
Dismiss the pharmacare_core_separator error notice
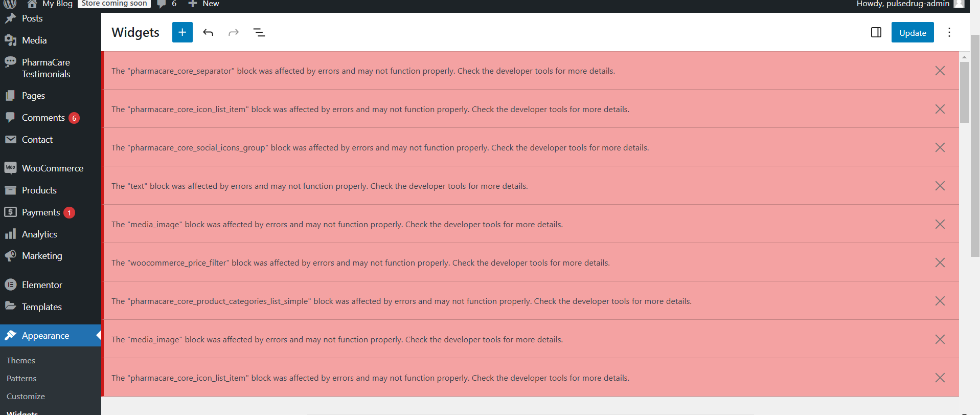click(940, 71)
